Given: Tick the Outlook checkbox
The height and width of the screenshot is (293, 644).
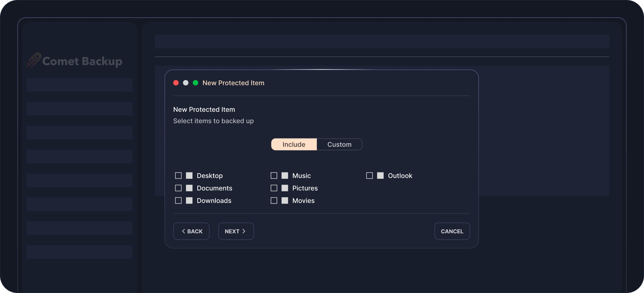Looking at the screenshot, I should [x=370, y=175].
